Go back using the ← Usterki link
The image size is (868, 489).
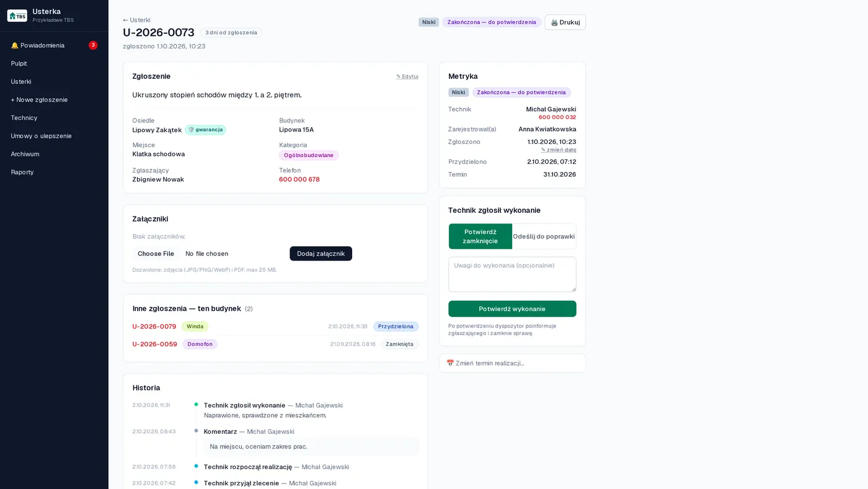[x=136, y=20]
